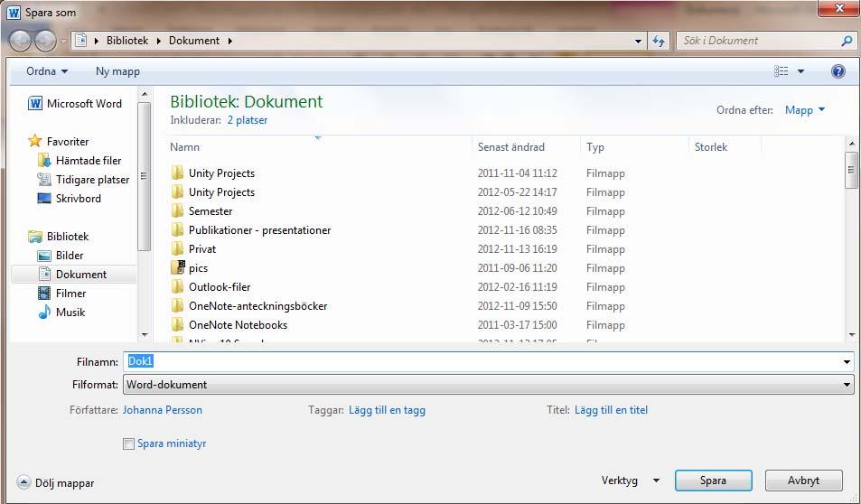861x504 pixels.
Task: Click the Musik note icon
Action: [x=44, y=313]
